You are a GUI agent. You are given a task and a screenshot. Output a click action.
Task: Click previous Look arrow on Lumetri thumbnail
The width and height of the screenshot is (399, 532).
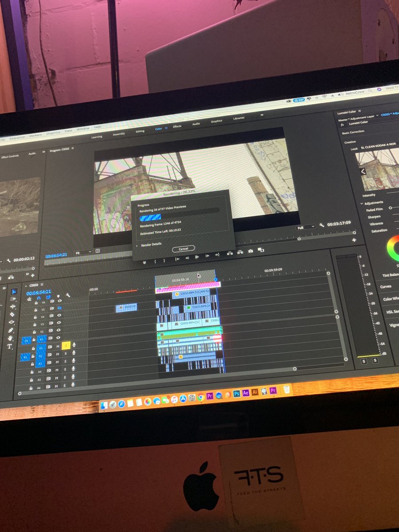point(363,172)
